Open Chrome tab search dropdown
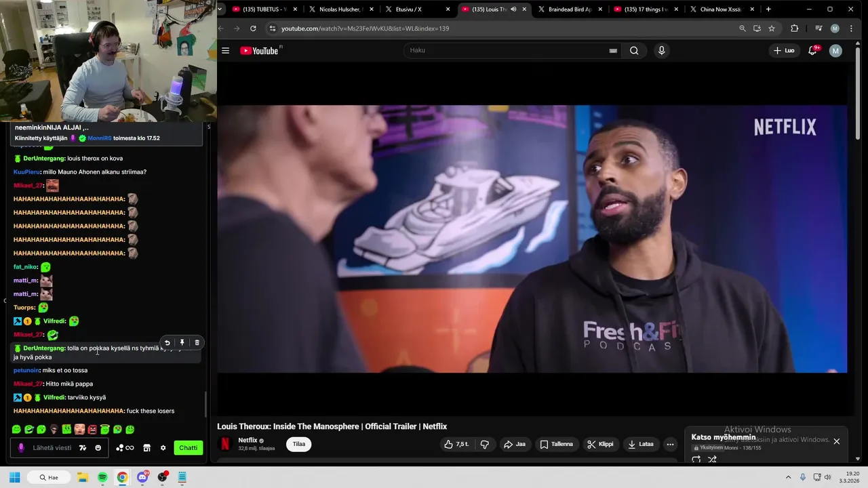868x488 pixels. (220, 9)
